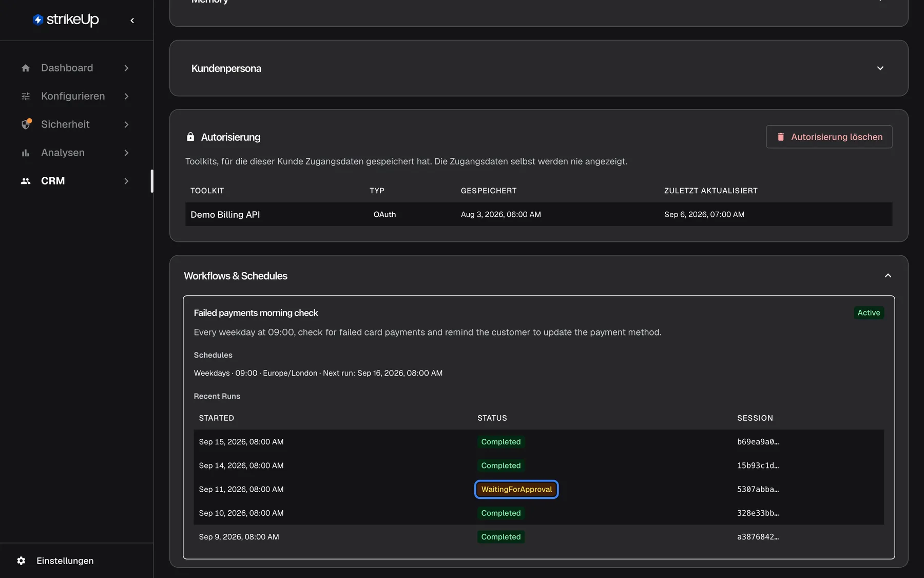Screen dimensions: 924x578
Task: Expand the Konfigurieren submenu arrow
Action: click(x=126, y=96)
